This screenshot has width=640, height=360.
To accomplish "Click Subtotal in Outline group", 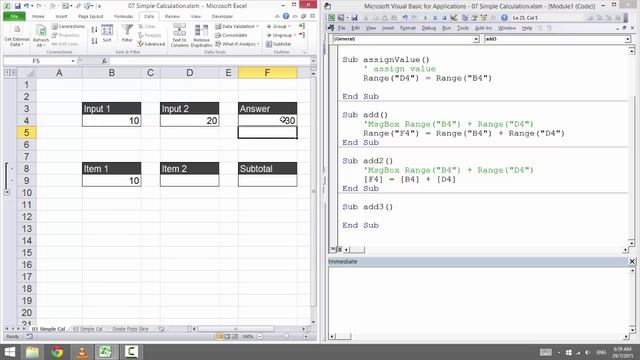I will pyautogui.click(x=279, y=44).
